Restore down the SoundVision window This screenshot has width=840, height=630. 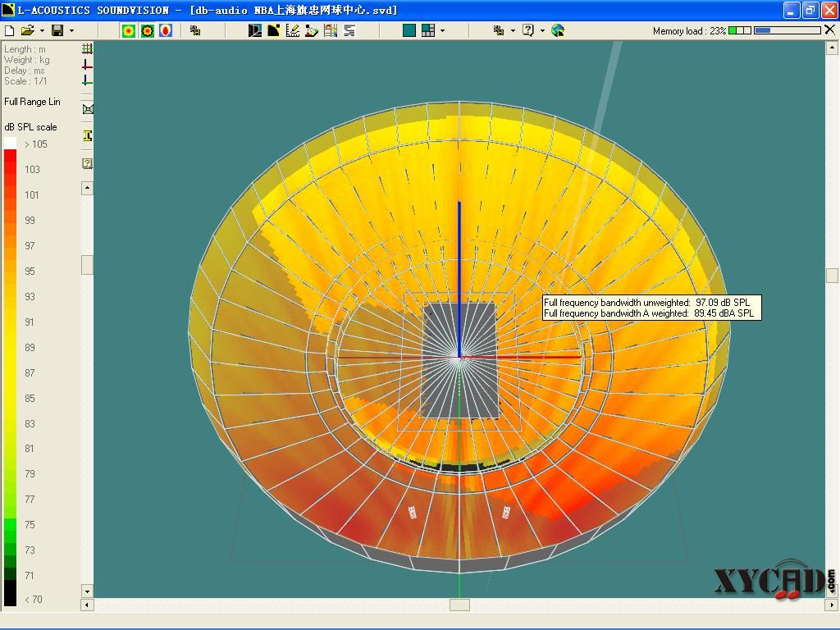click(x=810, y=10)
